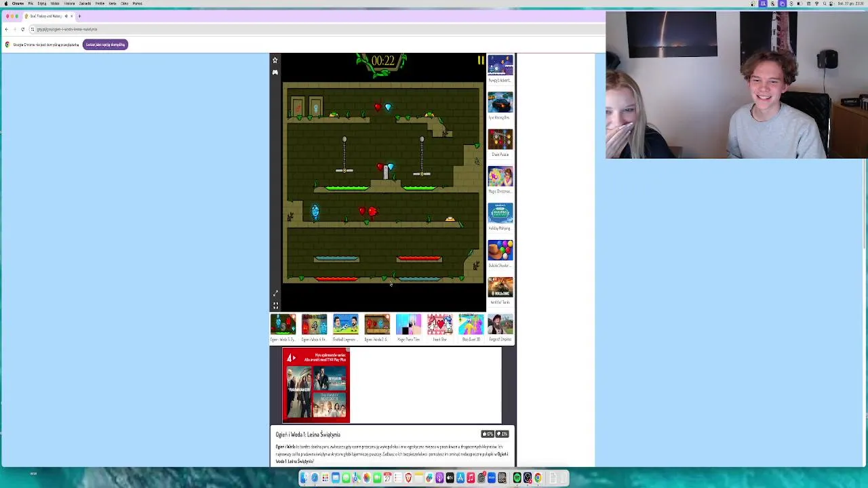
Task: Open the Forge of Empires game thumbnail
Action: 500,325
